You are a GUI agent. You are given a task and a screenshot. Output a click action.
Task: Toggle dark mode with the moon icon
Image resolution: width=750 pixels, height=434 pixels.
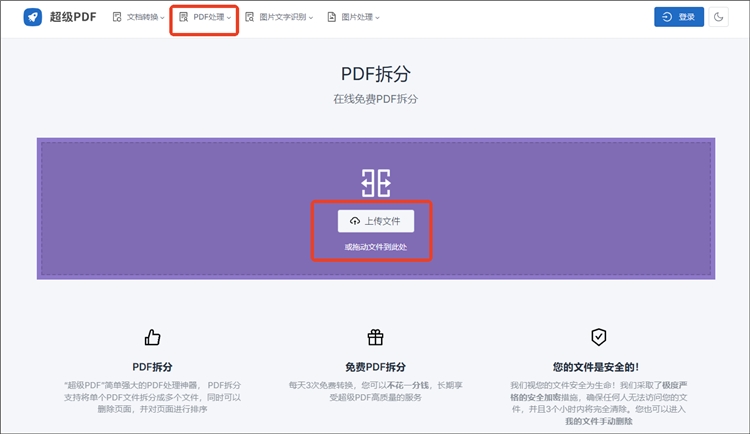(719, 17)
